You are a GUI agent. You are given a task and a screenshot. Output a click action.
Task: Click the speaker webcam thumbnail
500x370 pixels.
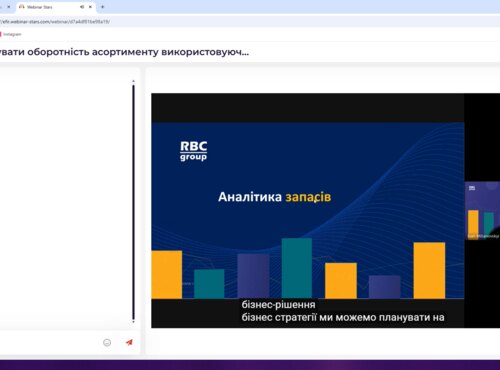pos(482,211)
